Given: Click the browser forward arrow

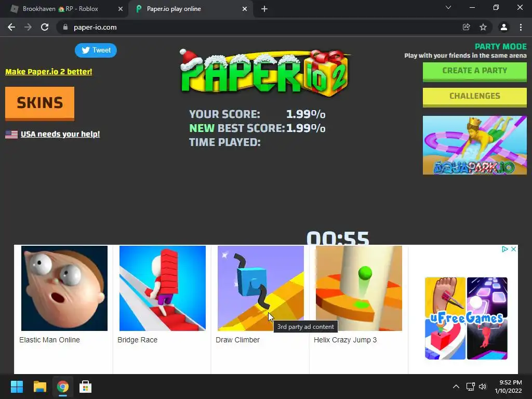Looking at the screenshot, I should [x=28, y=27].
